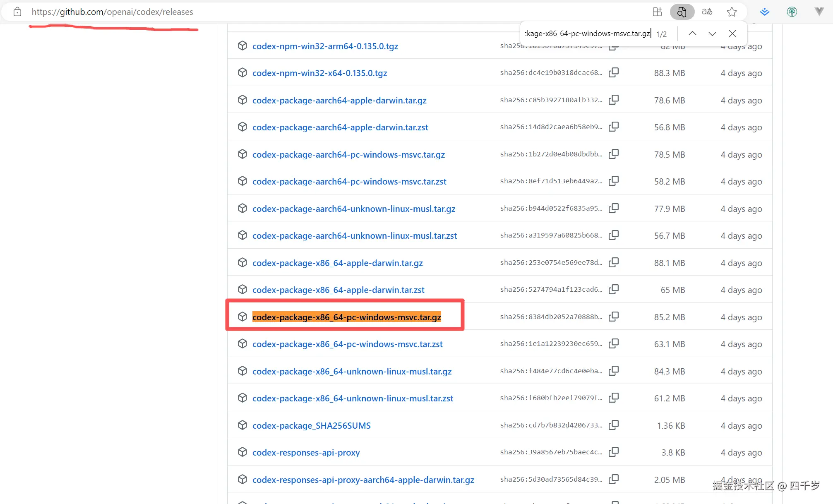Viewport: 833px width, 504px height.
Task: Click "4 days ago" in the SHA256SUMS row
Action: click(x=741, y=425)
